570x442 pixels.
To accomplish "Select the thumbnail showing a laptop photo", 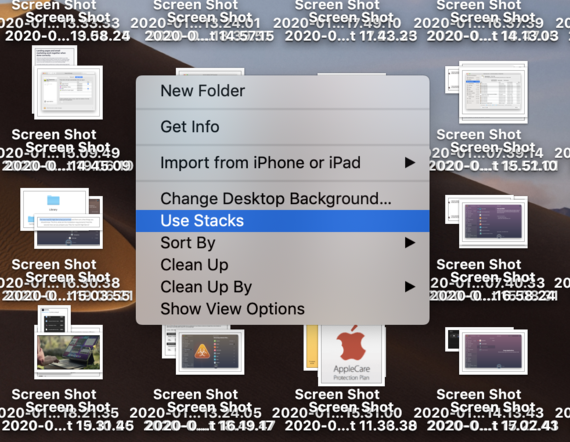I will pyautogui.click(x=68, y=352).
